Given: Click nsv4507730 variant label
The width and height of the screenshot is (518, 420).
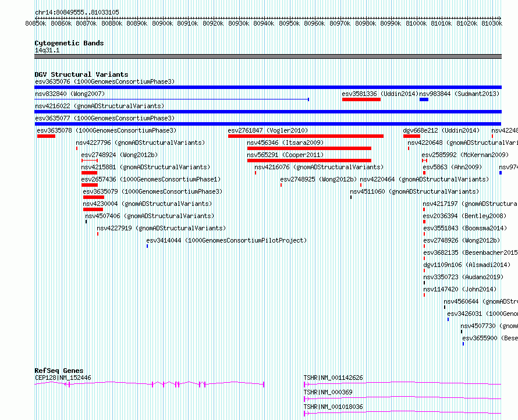Looking at the screenshot, I should pyautogui.click(x=489, y=326).
